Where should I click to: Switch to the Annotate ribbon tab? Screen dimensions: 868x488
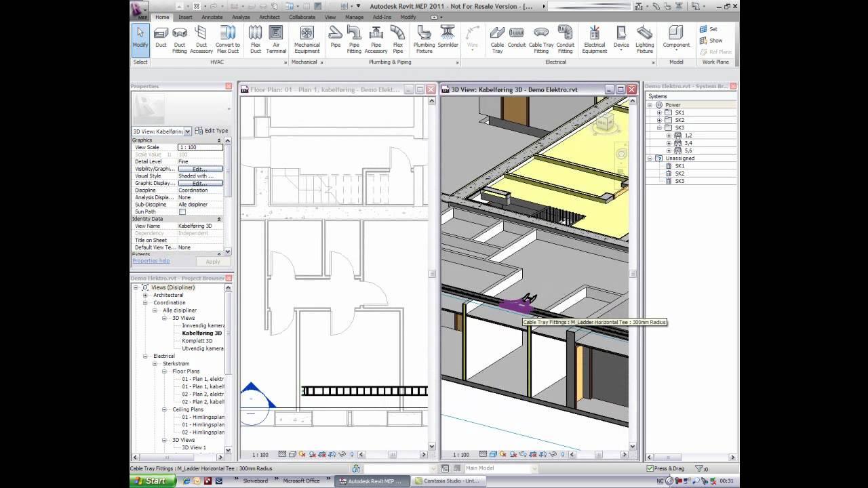(212, 17)
